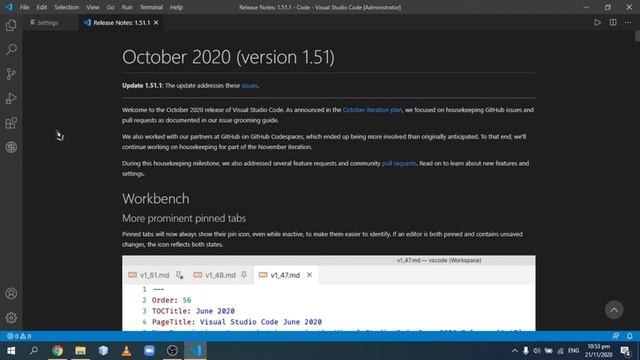The height and width of the screenshot is (360, 640).
Task: Show hidden system tray icons
Action: (514, 351)
